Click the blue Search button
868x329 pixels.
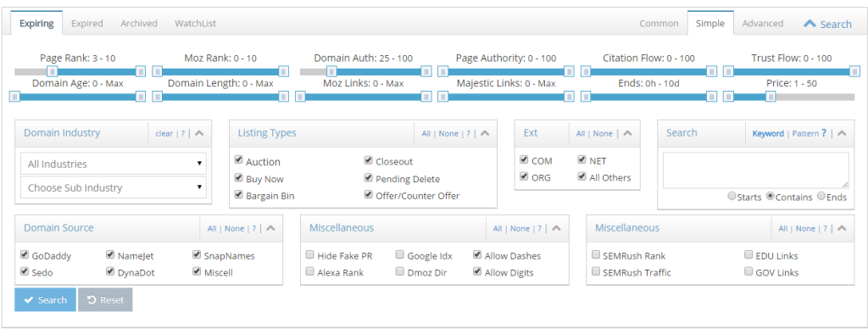point(46,299)
